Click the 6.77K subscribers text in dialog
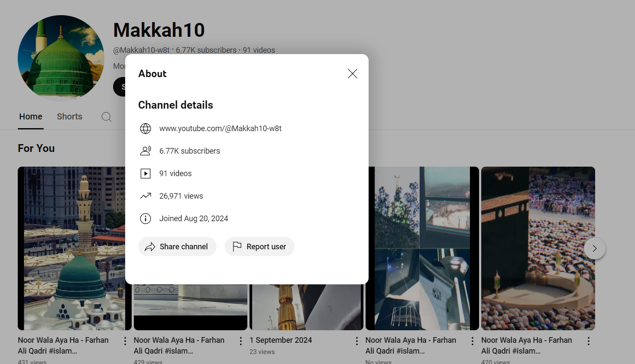The height and width of the screenshot is (364, 635). tap(190, 151)
